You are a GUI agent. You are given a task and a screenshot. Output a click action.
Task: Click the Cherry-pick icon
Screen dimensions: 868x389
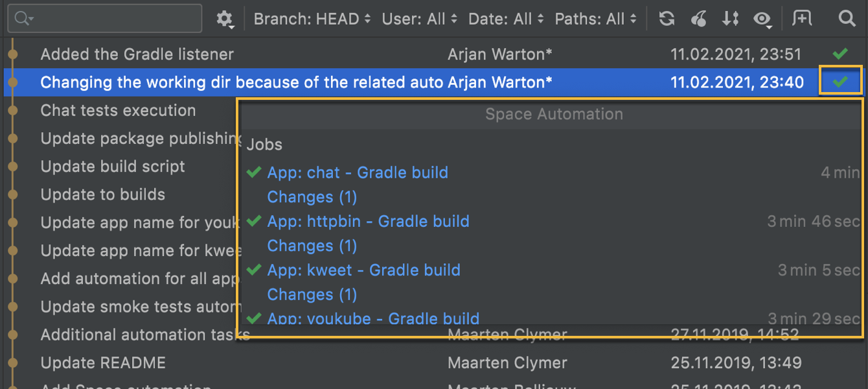[x=698, y=19]
